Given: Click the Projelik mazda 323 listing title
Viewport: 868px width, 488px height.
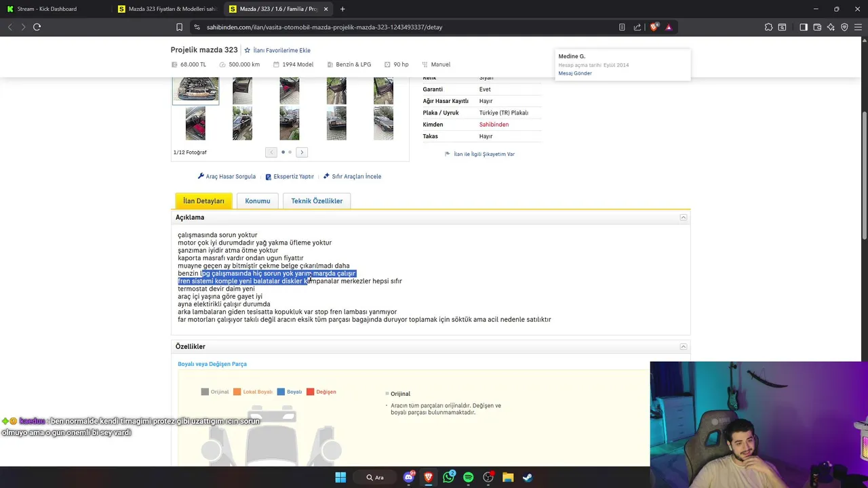Looking at the screenshot, I should point(204,50).
